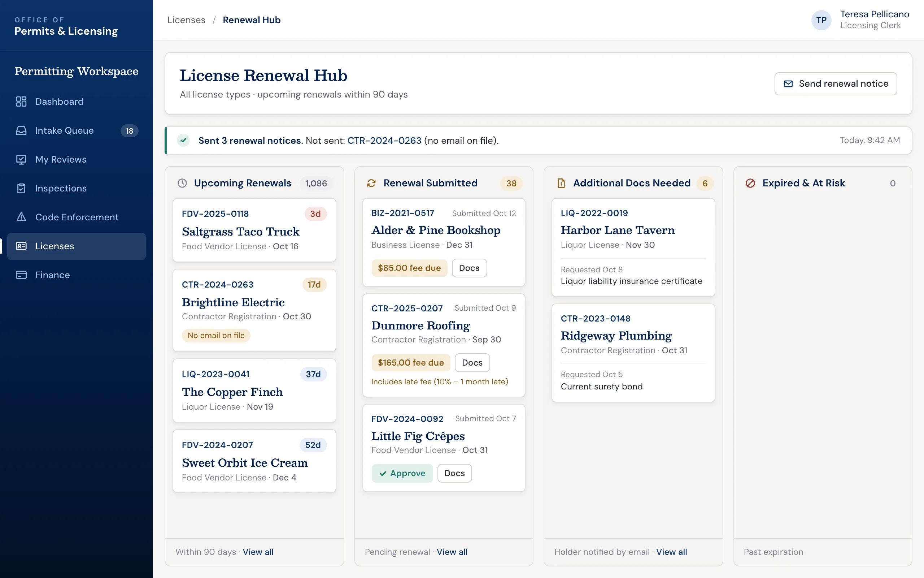
Task: Click the 0 count on Expired & At Risk
Action: pyautogui.click(x=893, y=184)
